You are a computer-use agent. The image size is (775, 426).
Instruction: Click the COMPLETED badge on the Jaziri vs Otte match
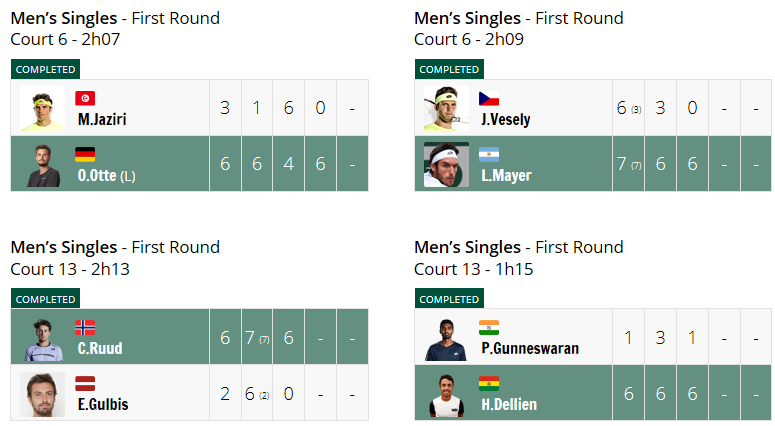(x=45, y=69)
